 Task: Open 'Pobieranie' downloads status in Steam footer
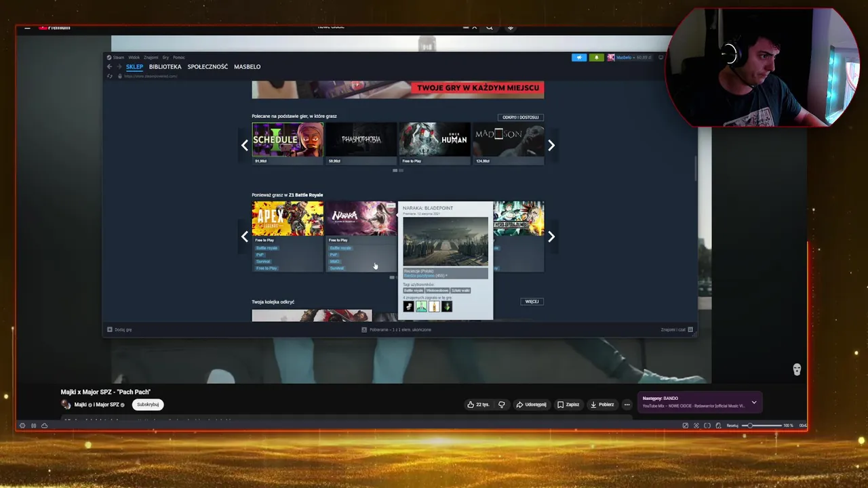coord(397,329)
